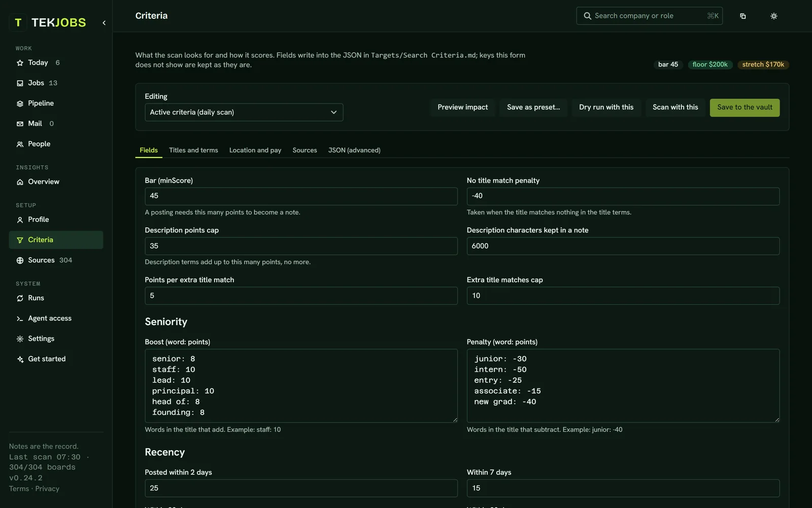Click the Jobs inbox icon
This screenshot has height=508, width=812.
20,83
